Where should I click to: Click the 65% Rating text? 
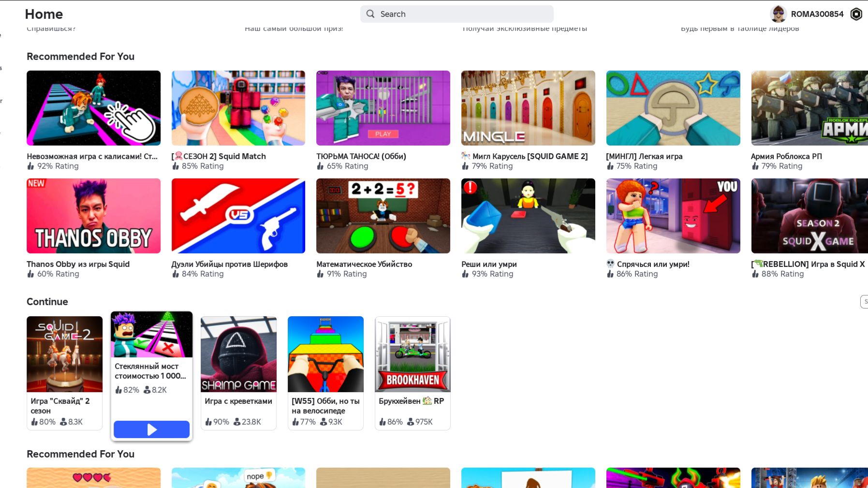click(x=347, y=166)
